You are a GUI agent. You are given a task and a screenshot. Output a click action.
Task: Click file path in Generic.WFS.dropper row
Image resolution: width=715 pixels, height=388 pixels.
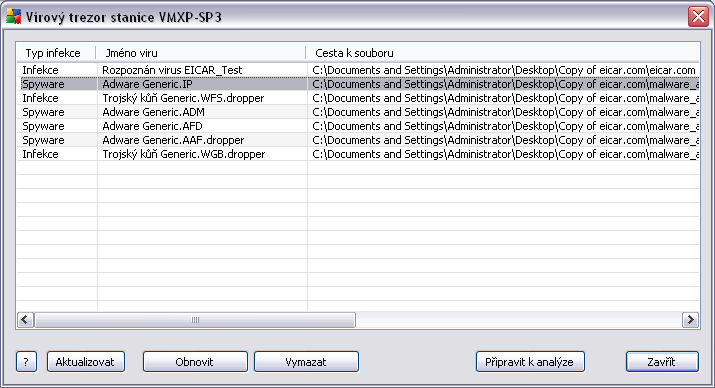pos(506,98)
